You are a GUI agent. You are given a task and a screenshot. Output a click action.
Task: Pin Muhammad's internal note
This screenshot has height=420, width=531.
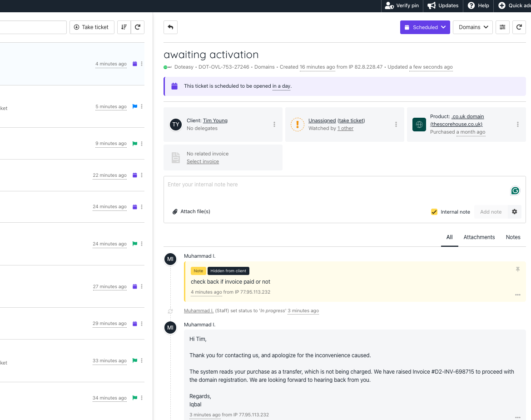517,270
